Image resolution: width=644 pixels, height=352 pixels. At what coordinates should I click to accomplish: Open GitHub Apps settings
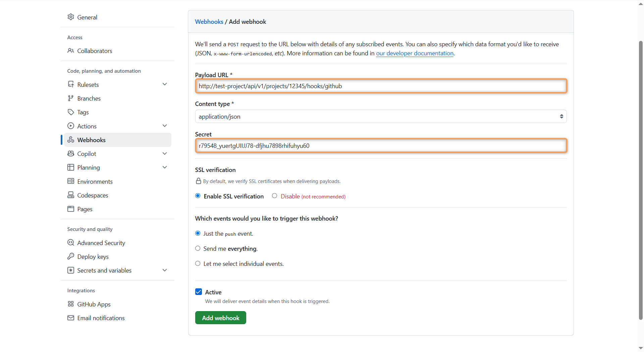click(117, 304)
